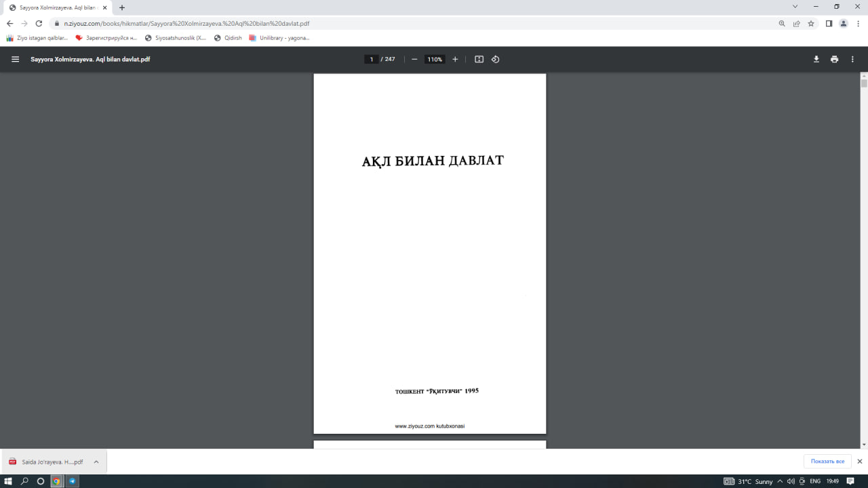Select the fit-to-page view control

479,59
